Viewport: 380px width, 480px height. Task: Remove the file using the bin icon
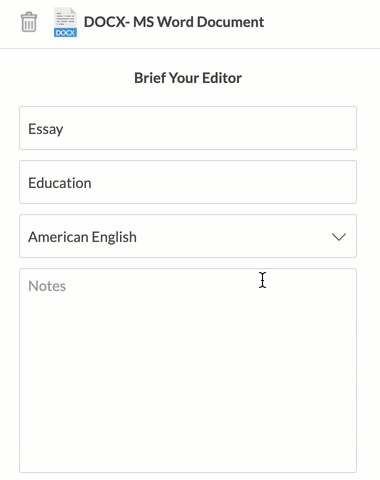[x=29, y=22]
